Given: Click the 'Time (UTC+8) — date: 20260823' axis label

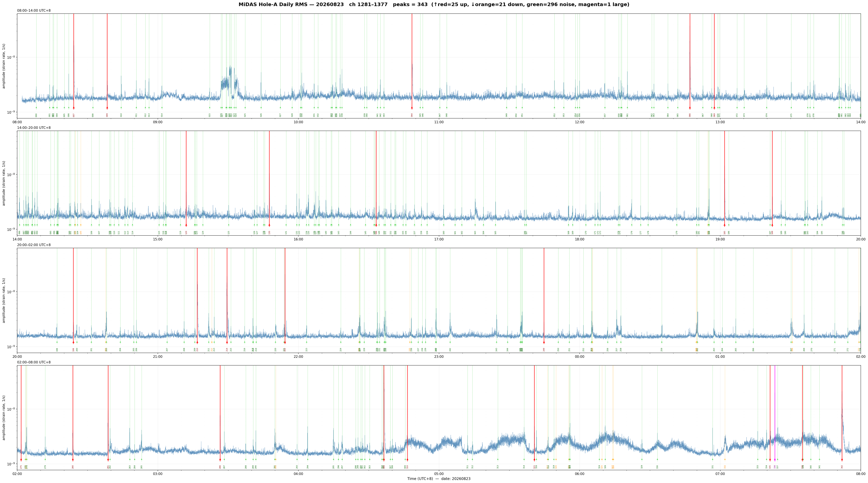Looking at the screenshot, I should click(x=439, y=479).
